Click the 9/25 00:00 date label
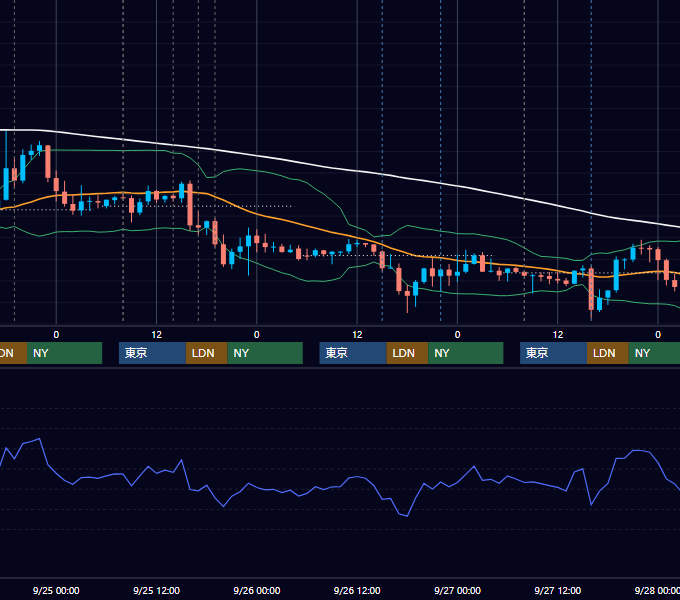The width and height of the screenshot is (680, 600). (x=56, y=590)
